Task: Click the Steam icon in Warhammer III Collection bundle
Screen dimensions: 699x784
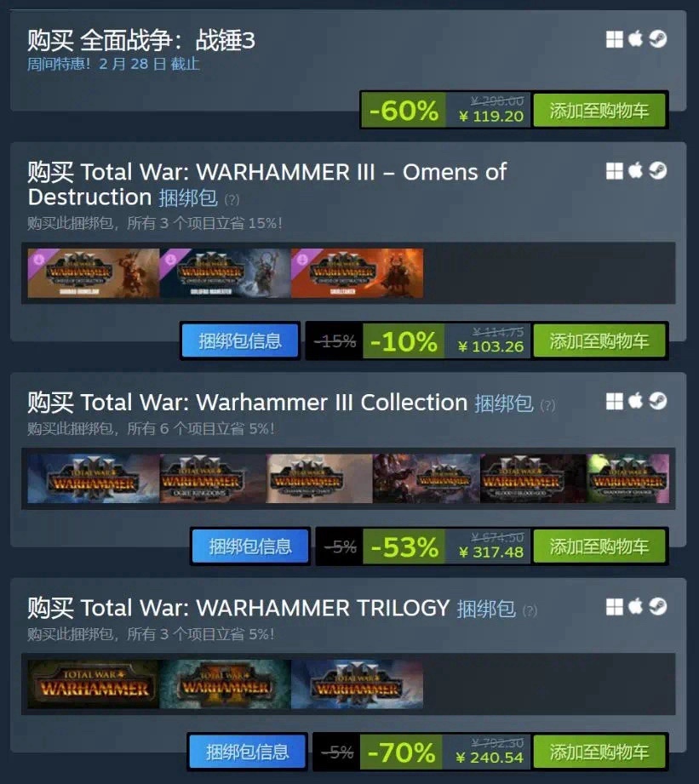Action: tap(658, 400)
